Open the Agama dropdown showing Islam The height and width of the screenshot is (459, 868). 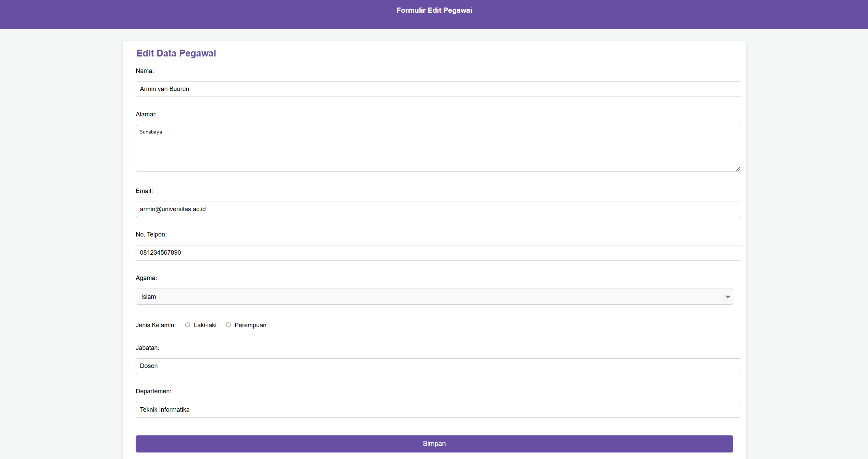[x=434, y=296]
